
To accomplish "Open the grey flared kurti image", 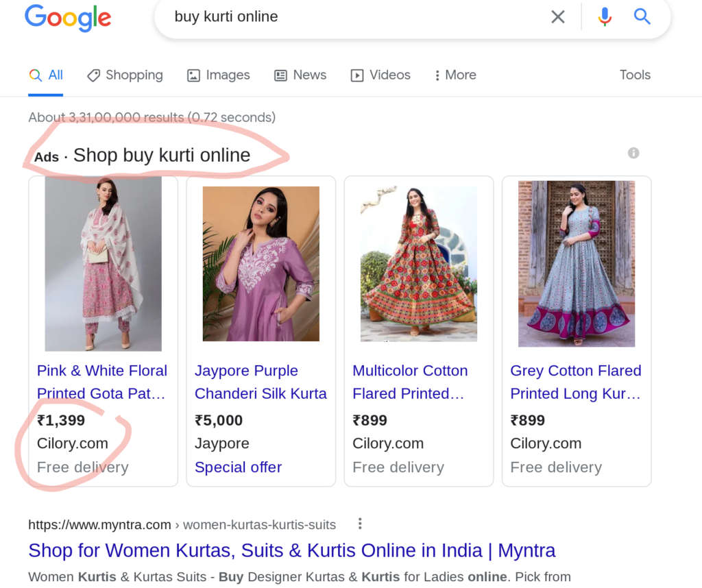I will click(x=577, y=264).
